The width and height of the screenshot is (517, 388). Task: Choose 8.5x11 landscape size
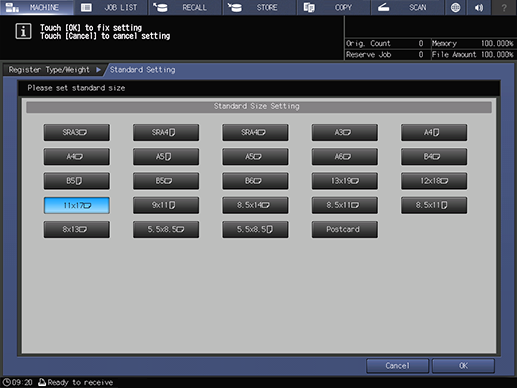click(344, 205)
